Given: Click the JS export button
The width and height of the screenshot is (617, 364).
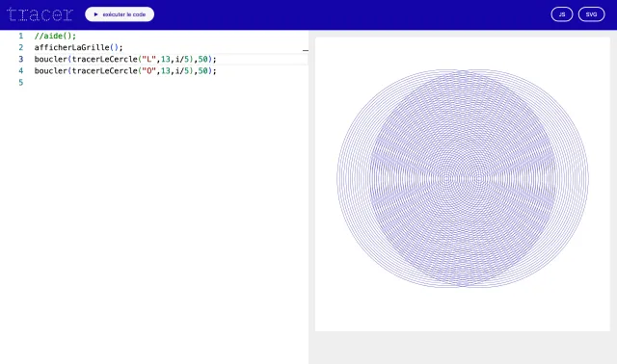Looking at the screenshot, I should pyautogui.click(x=562, y=14).
